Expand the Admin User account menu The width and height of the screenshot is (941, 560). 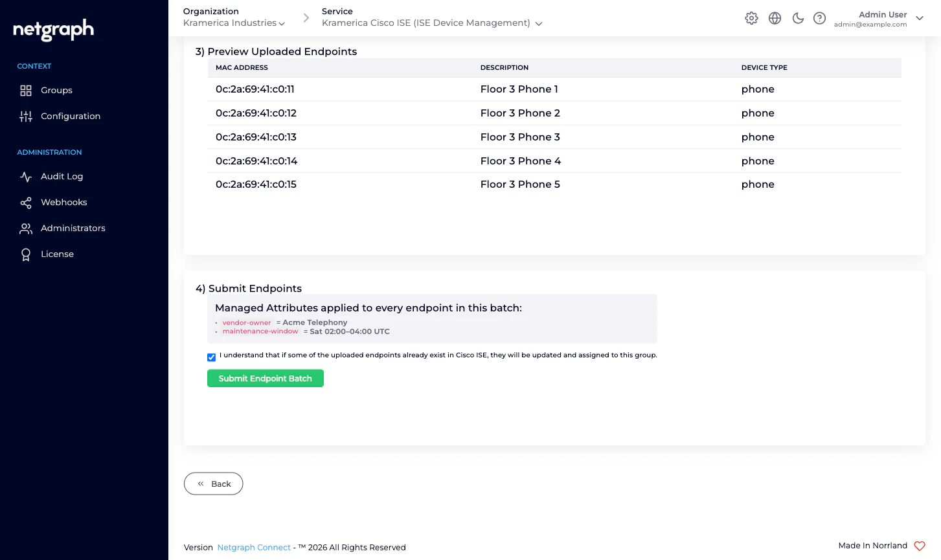coord(920,19)
